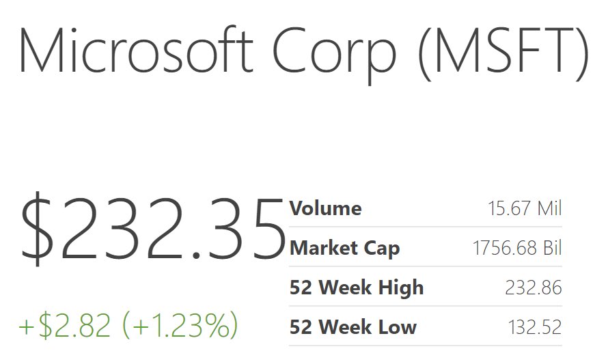Click the +$2.82 dollar change amount
608x364 pixels.
[x=65, y=325]
